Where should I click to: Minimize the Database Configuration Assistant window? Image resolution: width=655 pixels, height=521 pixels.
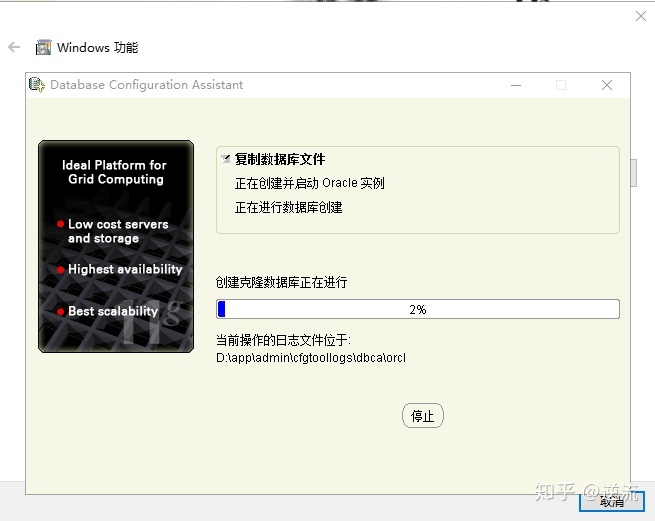click(516, 85)
